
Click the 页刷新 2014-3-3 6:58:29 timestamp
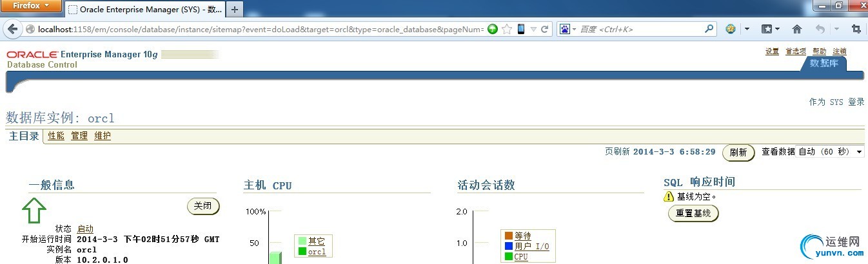[x=660, y=152]
